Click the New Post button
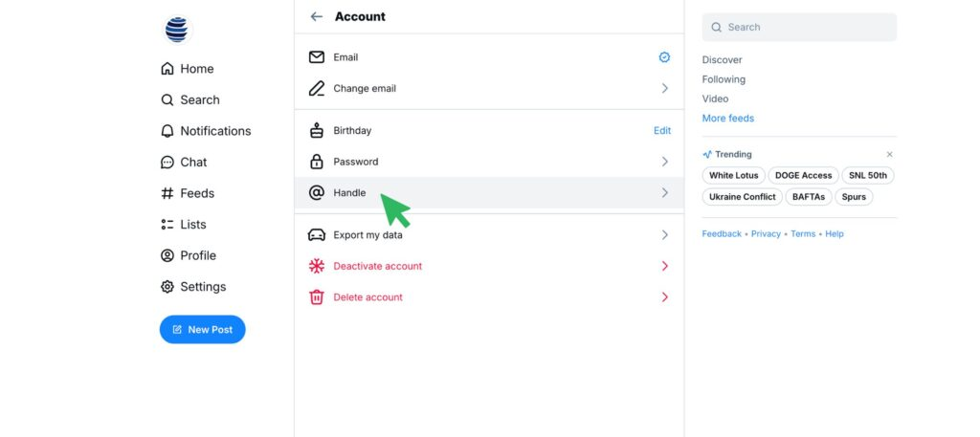The image size is (980, 437). pyautogui.click(x=202, y=329)
